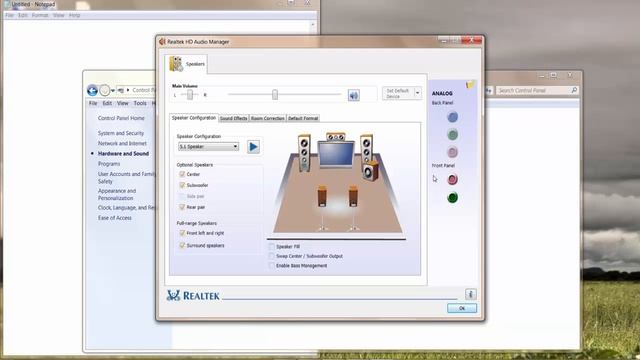This screenshot has width=640, height=360.
Task: Click the green Back Panel jack
Action: (452, 135)
